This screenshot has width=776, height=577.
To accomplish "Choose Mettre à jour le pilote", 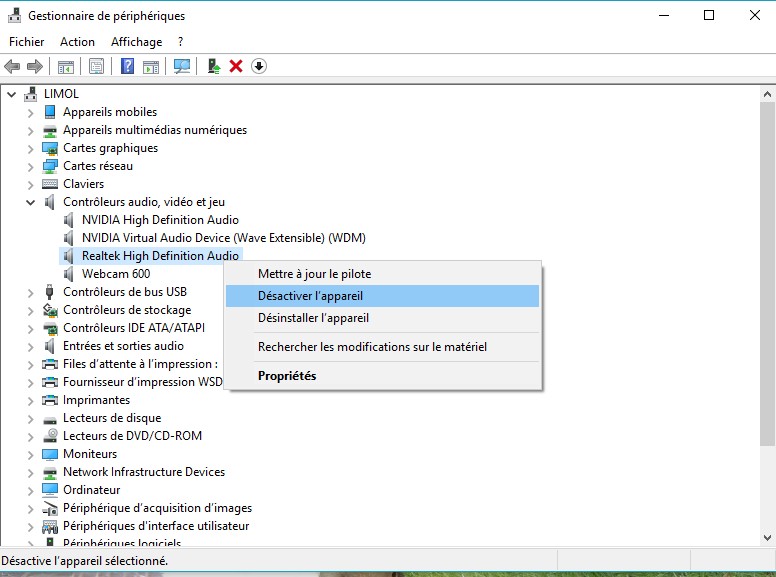I will (x=383, y=274).
